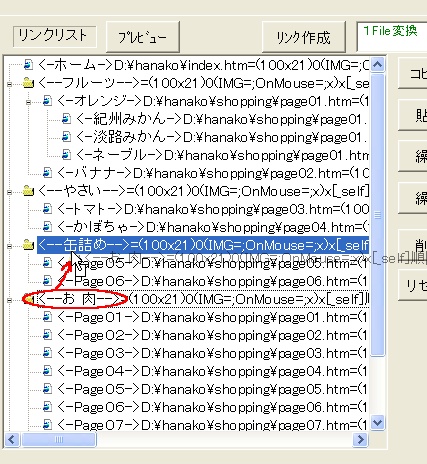Click the コピー button on the right

pos(413,73)
